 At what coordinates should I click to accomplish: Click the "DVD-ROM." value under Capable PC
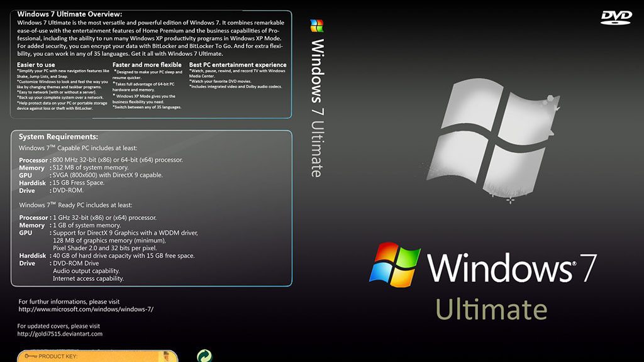[x=68, y=190]
